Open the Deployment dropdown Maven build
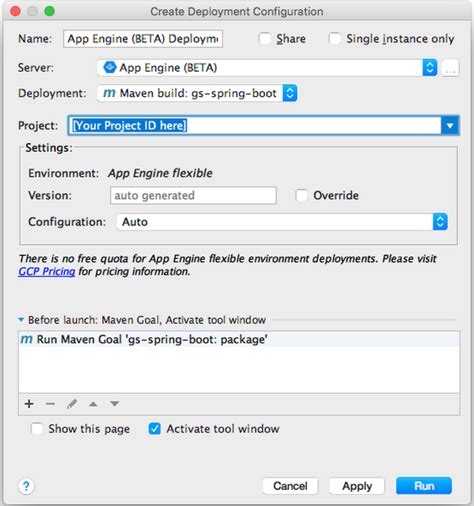This screenshot has height=506, width=474. tap(197, 93)
